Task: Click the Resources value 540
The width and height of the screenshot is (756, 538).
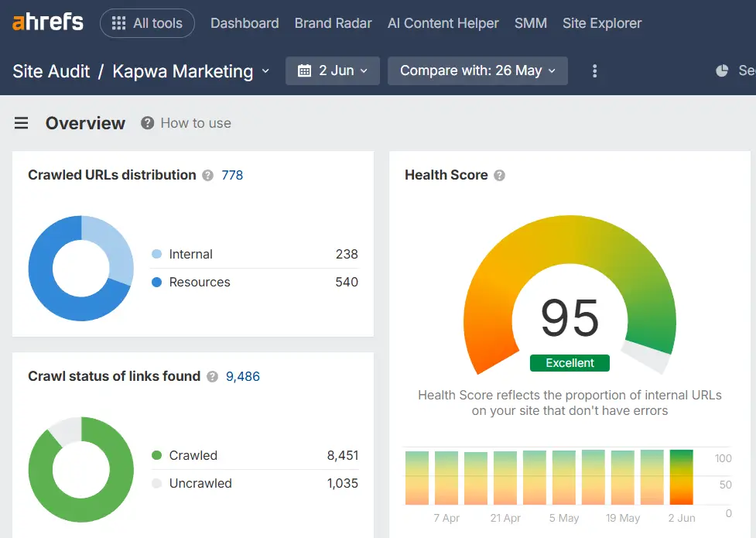Action: [x=347, y=282]
